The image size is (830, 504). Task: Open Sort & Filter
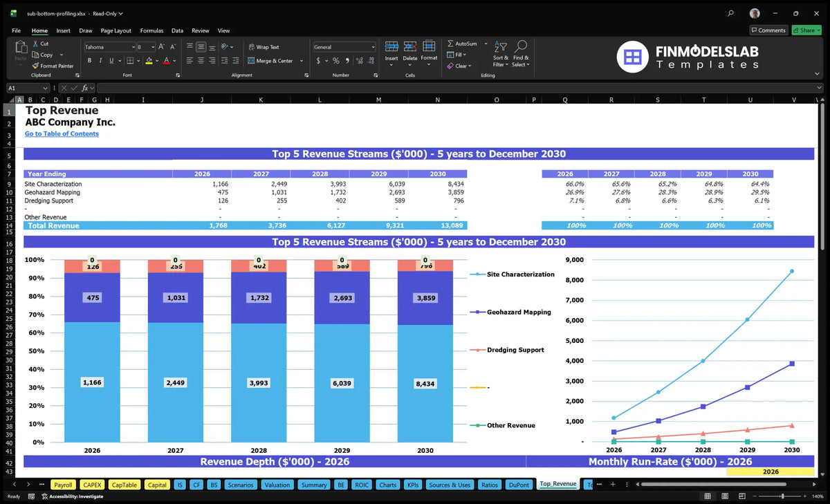(x=501, y=53)
